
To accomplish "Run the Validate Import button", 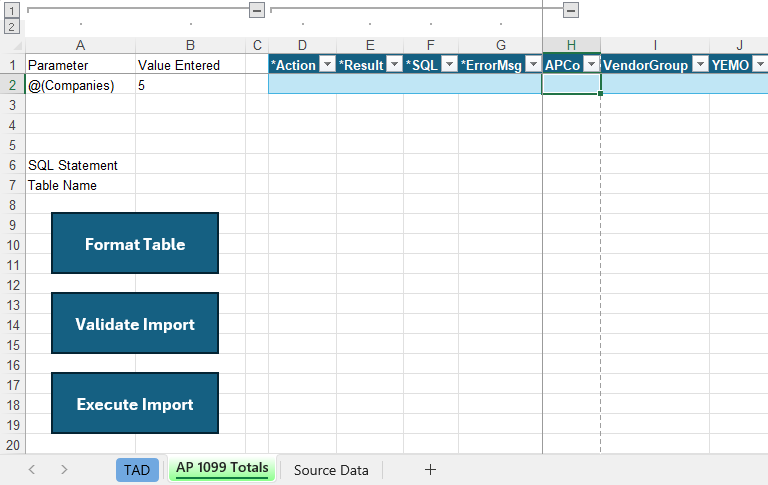I will [x=135, y=323].
